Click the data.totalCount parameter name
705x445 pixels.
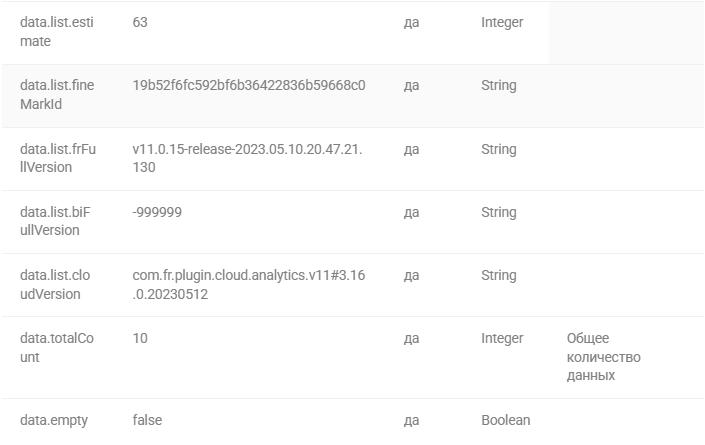click(57, 347)
